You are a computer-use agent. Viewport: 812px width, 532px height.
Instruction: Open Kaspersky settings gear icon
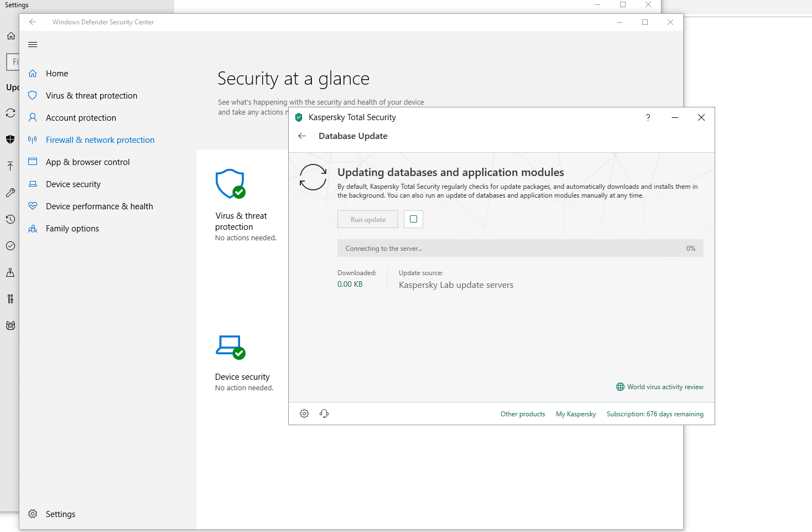click(x=304, y=414)
